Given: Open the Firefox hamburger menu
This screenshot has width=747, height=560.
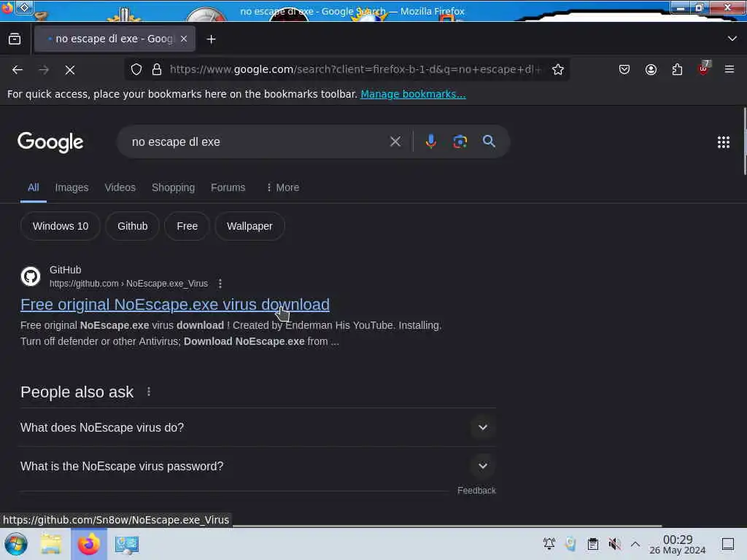Looking at the screenshot, I should coord(729,69).
